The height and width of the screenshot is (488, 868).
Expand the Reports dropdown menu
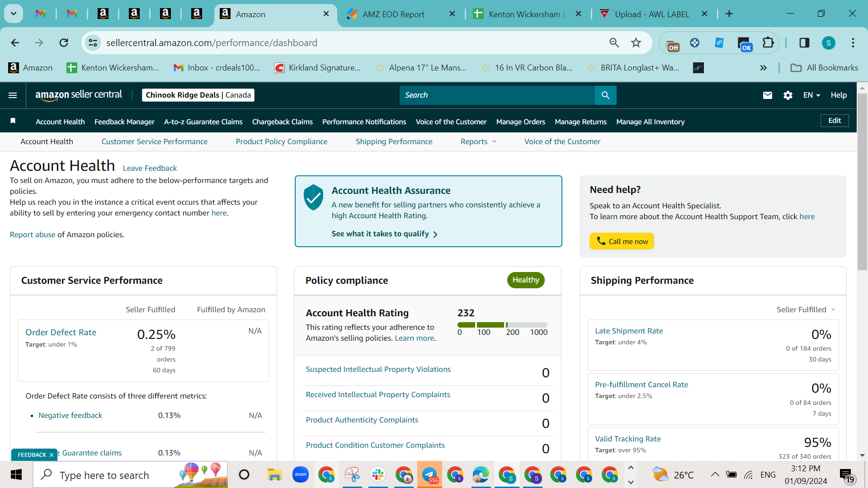[479, 141]
